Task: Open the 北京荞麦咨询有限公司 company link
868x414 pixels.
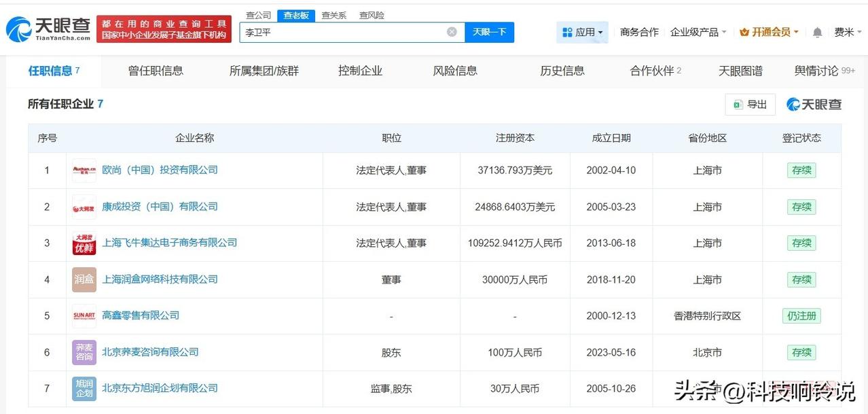Action: pos(151,352)
